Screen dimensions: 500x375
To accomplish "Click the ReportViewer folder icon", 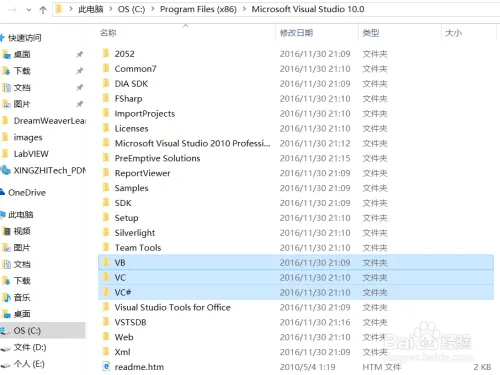I will (x=106, y=173).
